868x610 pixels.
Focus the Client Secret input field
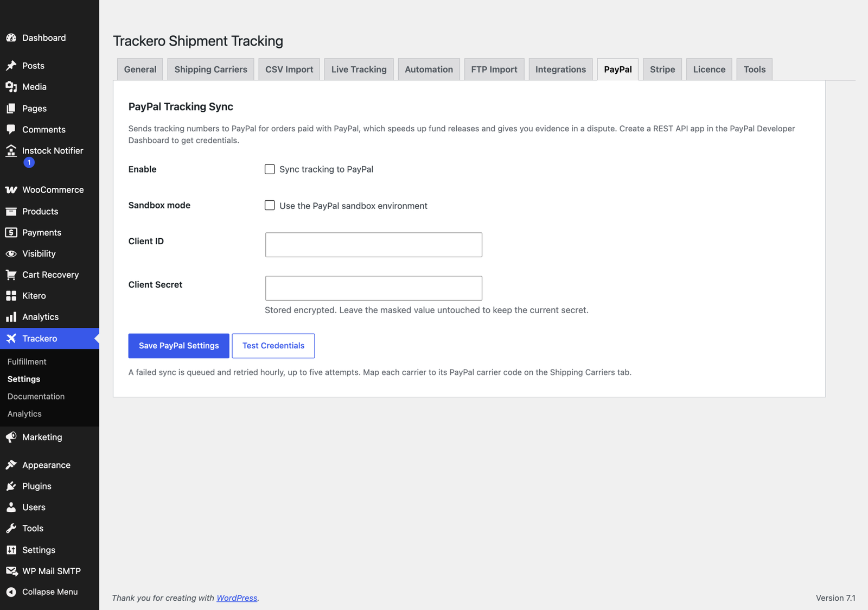click(x=374, y=288)
